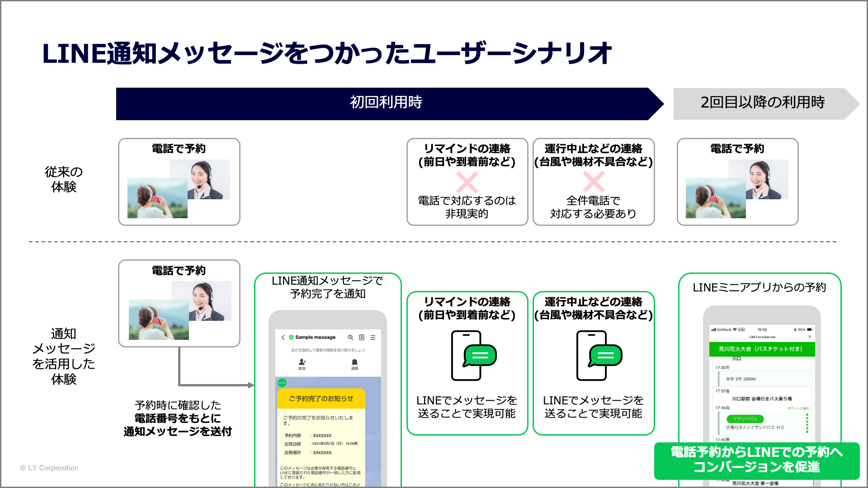Viewport: 868px width, 488px height.
Task: Click the 会場行きオンデマンドバス 11分 text
Action: (x=755, y=427)
